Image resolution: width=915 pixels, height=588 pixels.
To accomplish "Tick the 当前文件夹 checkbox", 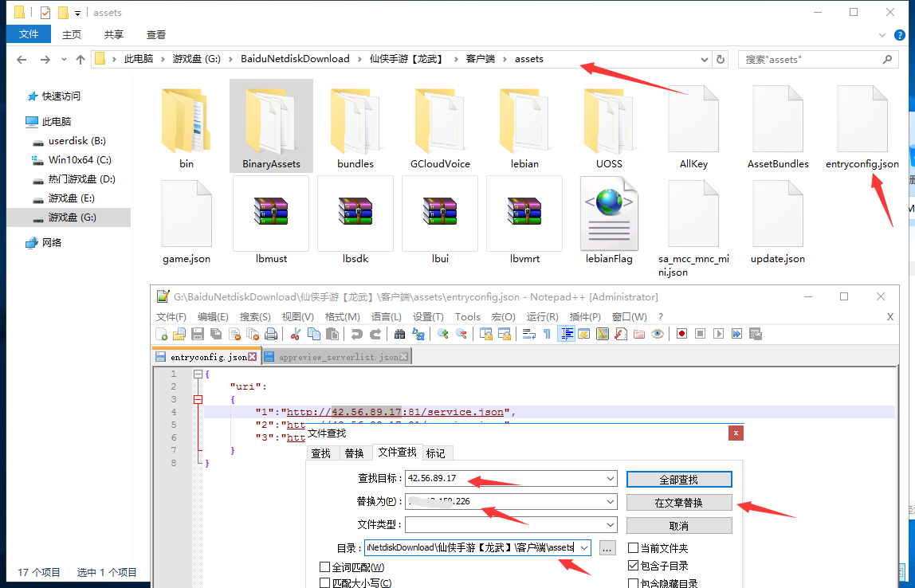I will click(634, 548).
